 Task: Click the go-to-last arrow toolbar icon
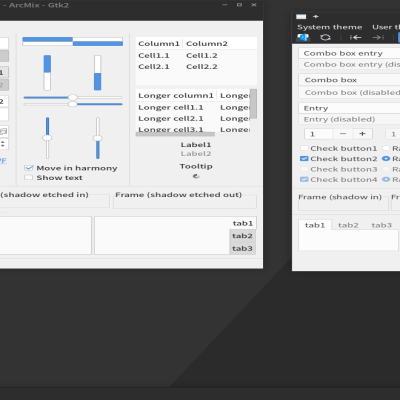[378, 37]
